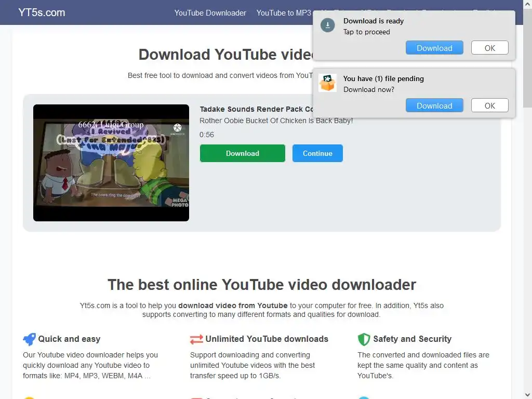Click the scroll up arrow of the page scrollbar
The image size is (532, 399).
coord(528,4)
